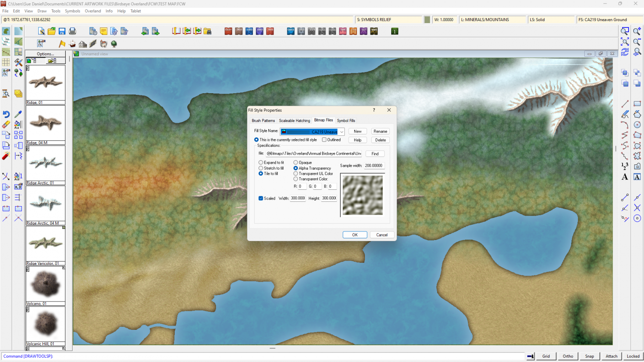
Task: Select the Zoom In magnifier icon
Action: 637,31
